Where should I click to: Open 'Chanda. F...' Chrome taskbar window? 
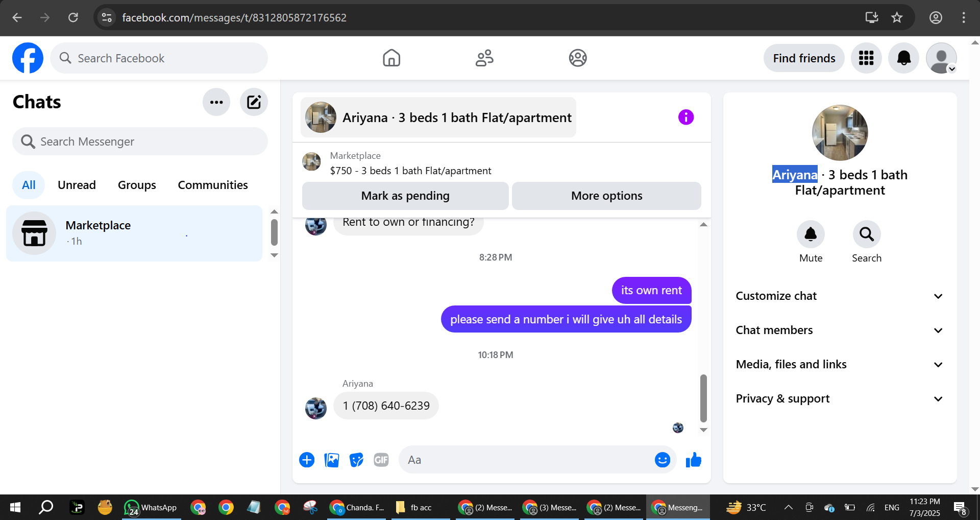coord(357,507)
